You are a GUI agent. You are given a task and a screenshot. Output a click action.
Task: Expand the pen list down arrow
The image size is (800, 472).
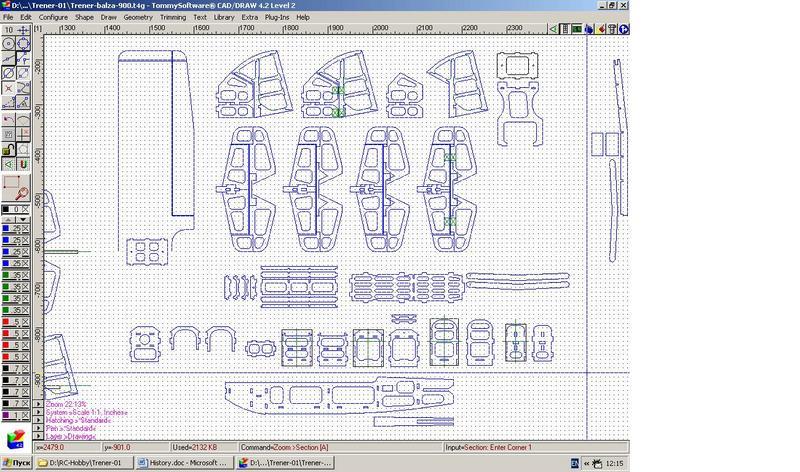[23, 218]
